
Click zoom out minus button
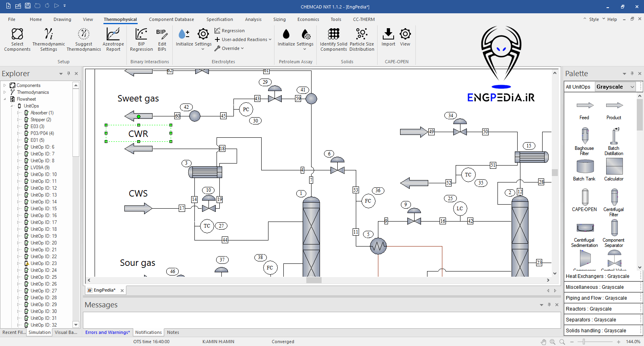click(572, 342)
